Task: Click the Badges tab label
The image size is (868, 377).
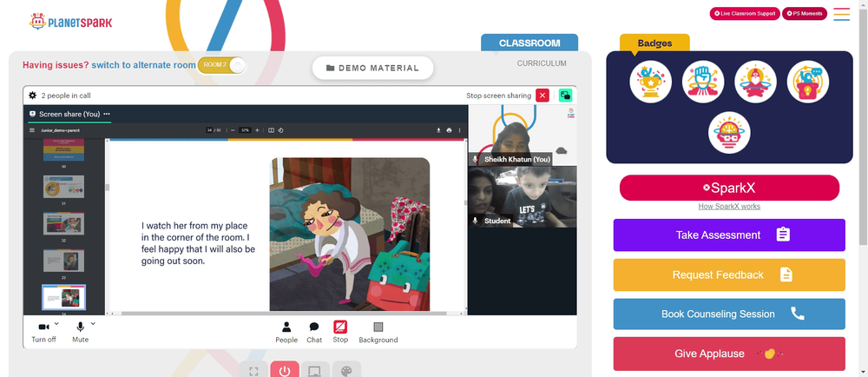Action: [x=654, y=43]
